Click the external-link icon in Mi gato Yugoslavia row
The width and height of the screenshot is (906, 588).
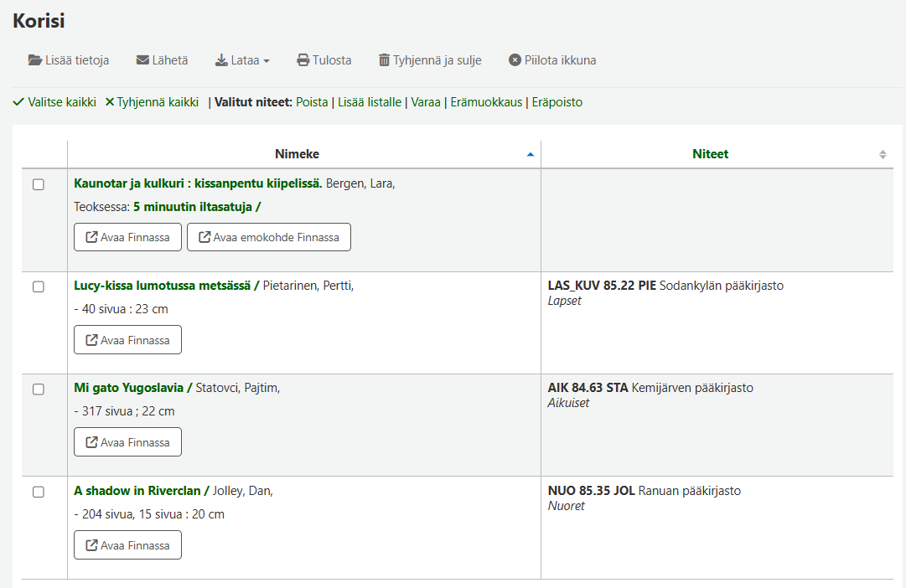[91, 442]
